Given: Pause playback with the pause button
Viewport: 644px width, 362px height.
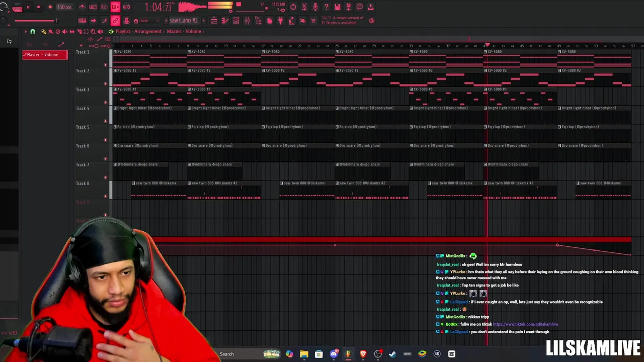Looking at the screenshot, I should coord(28,7).
